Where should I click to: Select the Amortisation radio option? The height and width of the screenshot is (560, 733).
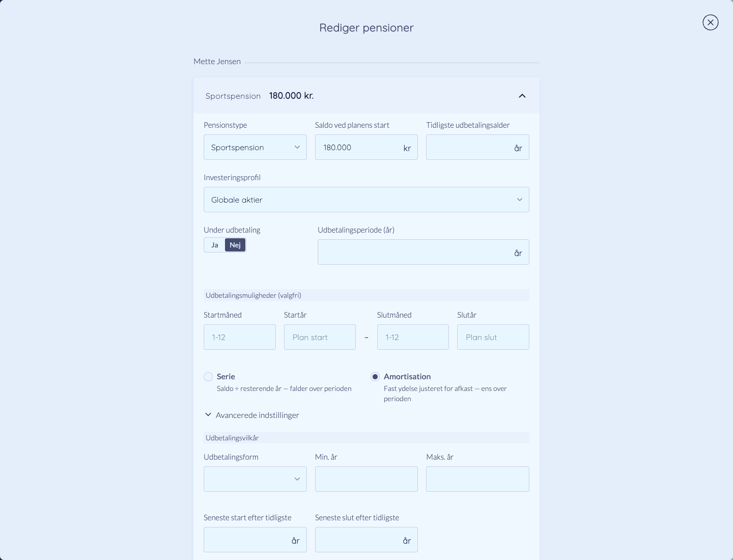pyautogui.click(x=375, y=377)
